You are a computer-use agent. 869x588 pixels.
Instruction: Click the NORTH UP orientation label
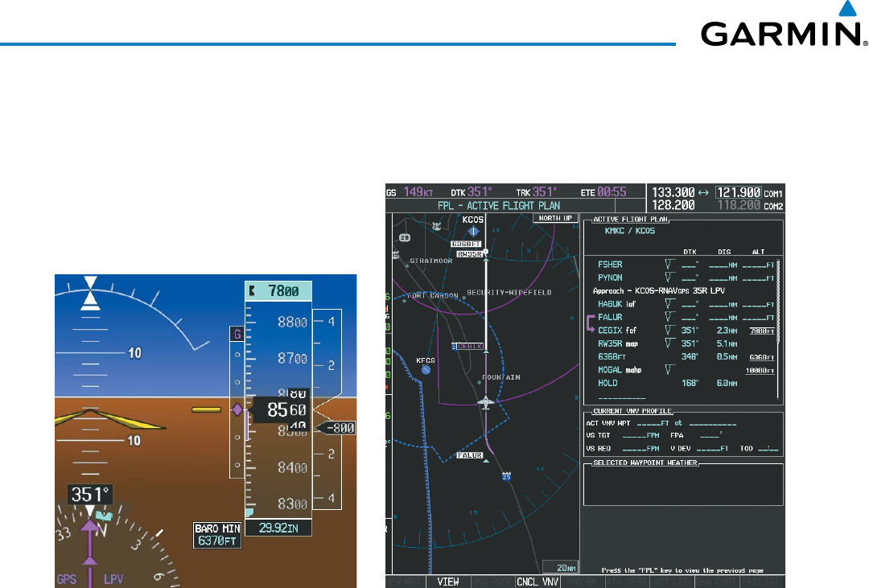tap(555, 218)
